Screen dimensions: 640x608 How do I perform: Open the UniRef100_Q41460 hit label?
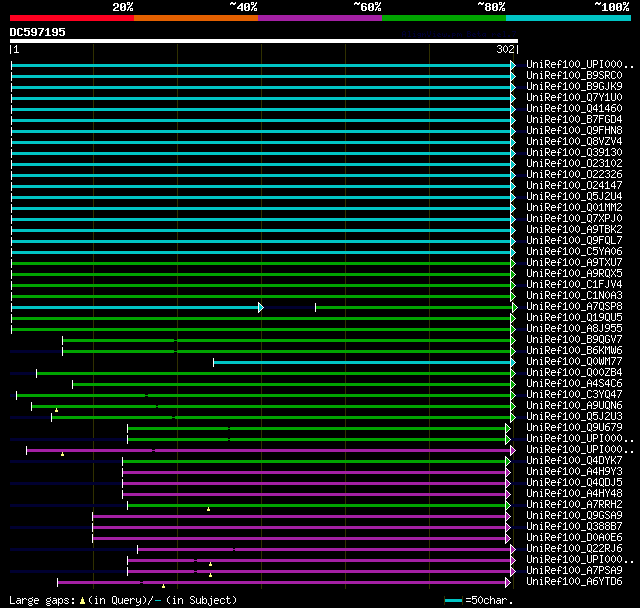(574, 109)
